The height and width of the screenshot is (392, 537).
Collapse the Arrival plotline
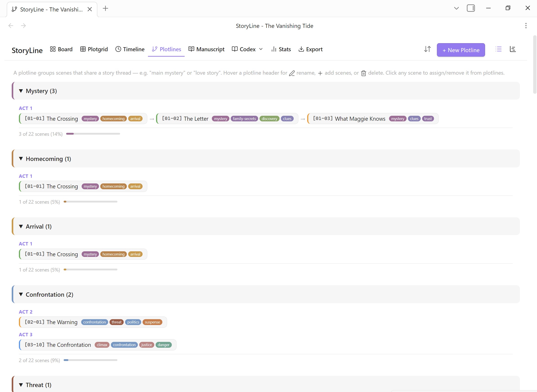(x=21, y=226)
